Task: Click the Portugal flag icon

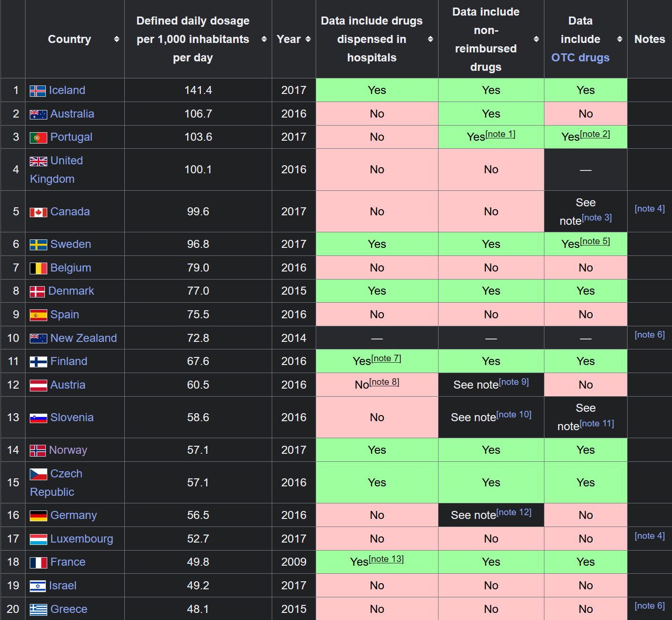Action: click(38, 138)
